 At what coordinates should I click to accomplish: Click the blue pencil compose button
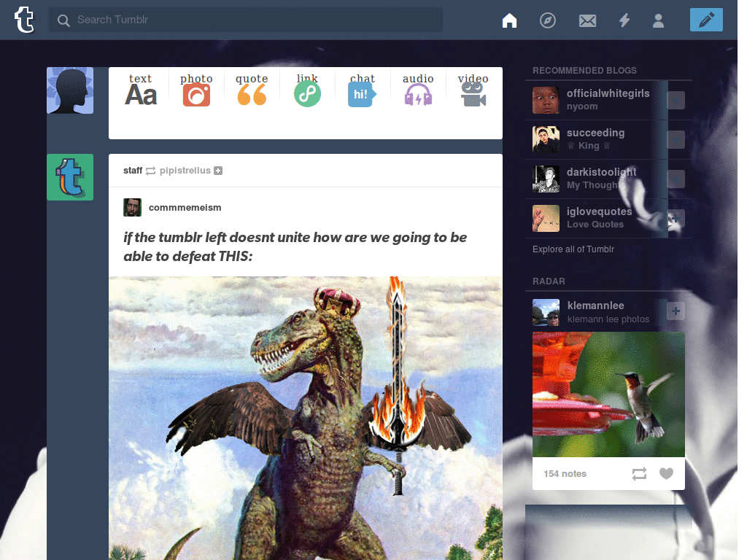(x=706, y=20)
